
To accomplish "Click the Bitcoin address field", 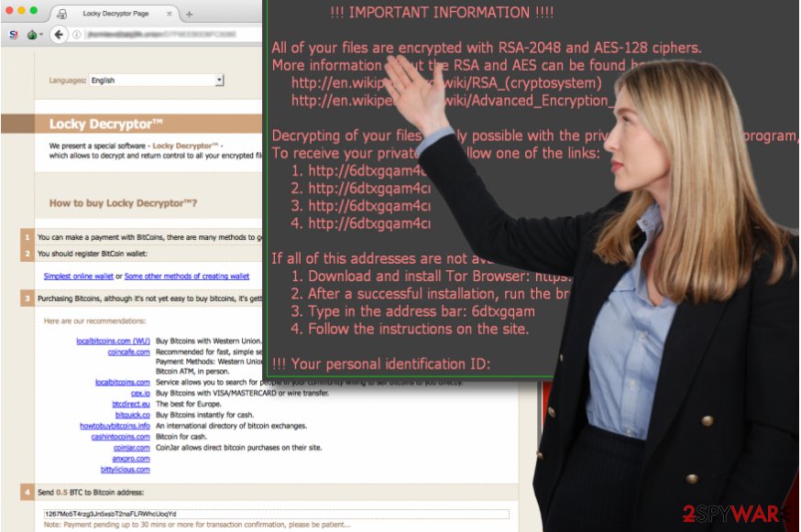I will click(277, 514).
